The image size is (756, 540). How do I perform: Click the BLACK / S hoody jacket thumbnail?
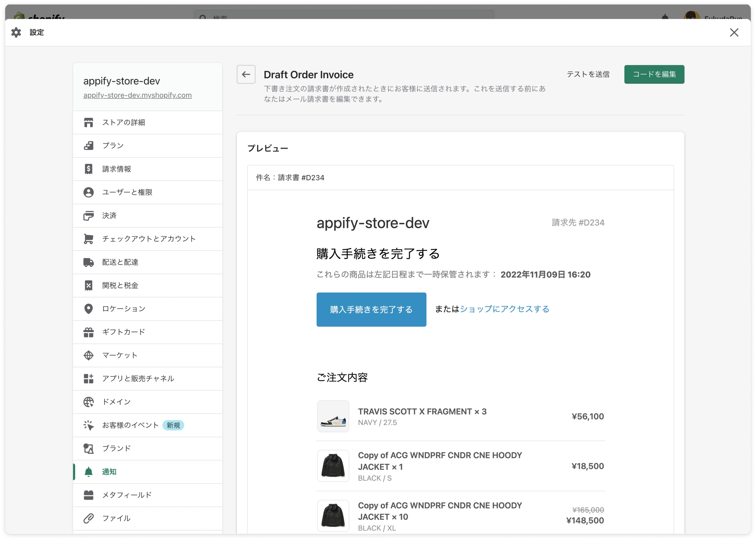333,466
